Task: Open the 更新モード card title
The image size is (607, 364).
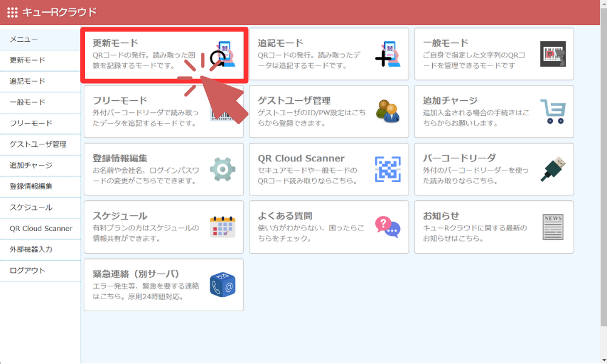Action: (x=115, y=43)
